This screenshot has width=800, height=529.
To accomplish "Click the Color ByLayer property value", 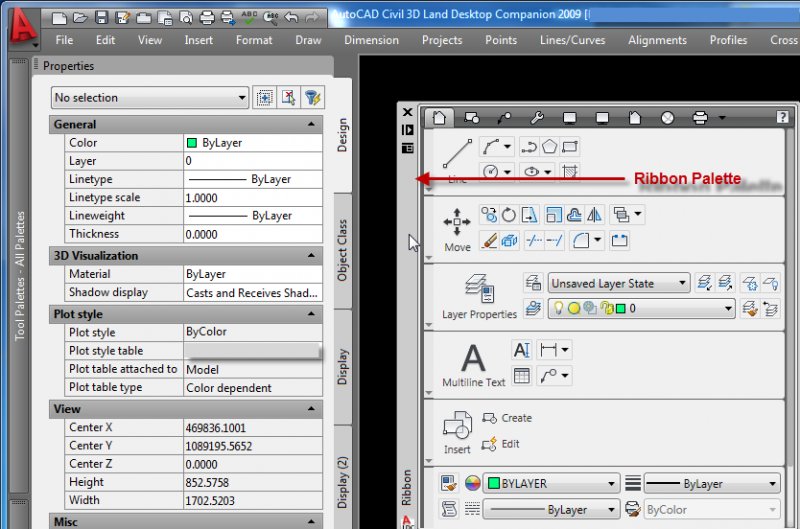I will coord(253,143).
